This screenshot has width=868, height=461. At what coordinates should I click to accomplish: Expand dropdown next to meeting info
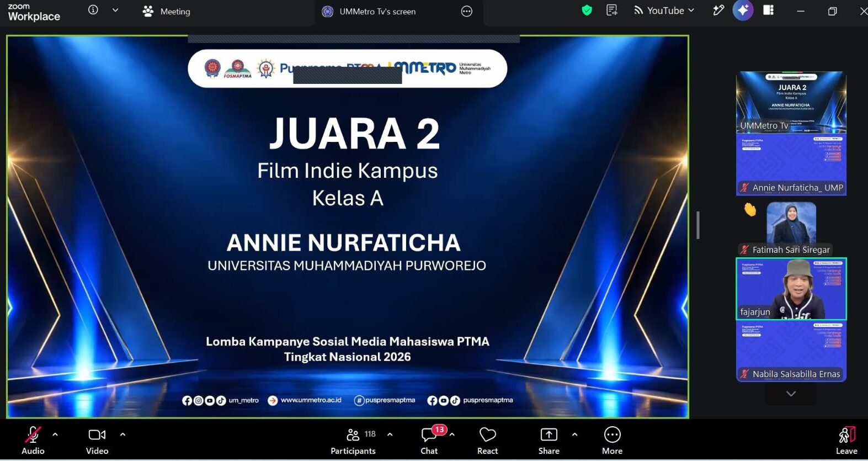115,10
